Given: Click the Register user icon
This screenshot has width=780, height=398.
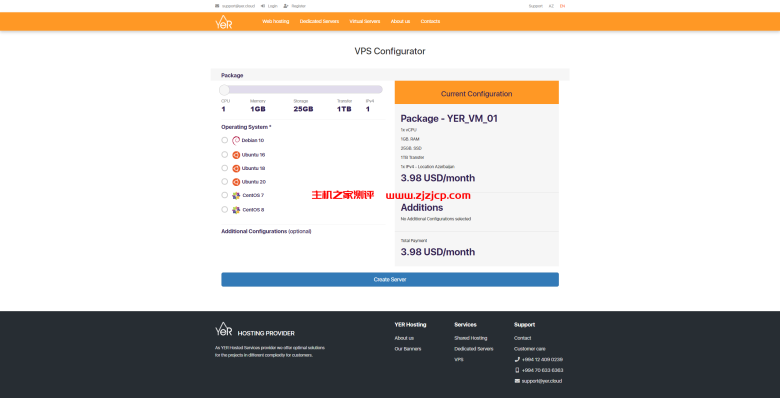Looking at the screenshot, I should (x=286, y=6).
